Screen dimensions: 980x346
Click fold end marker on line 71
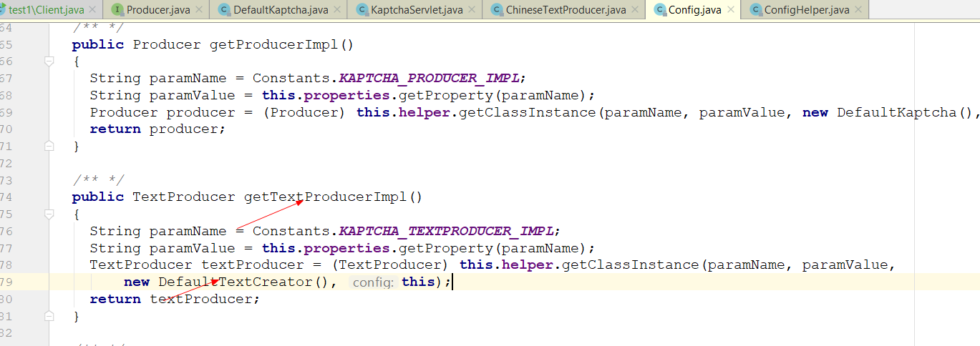tap(49, 146)
